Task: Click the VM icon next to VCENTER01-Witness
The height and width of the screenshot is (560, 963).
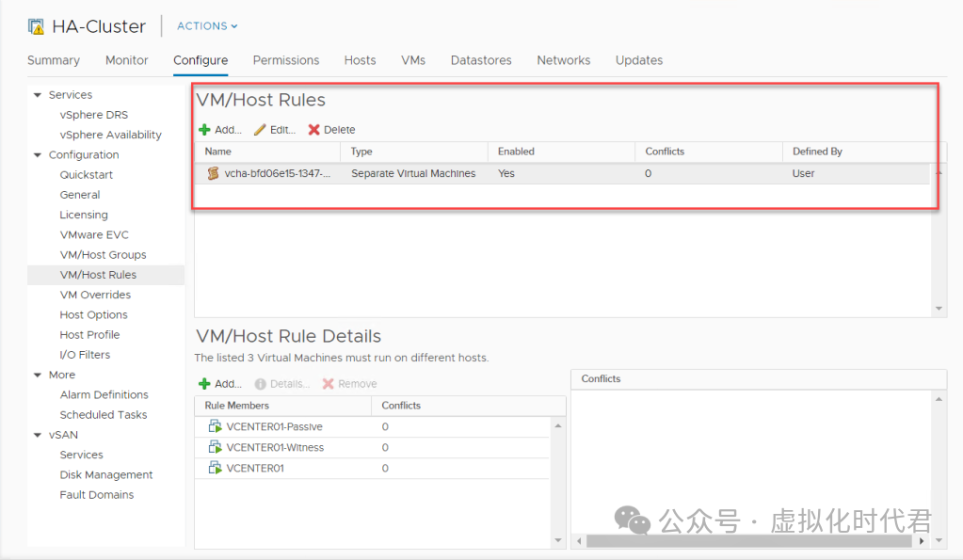Action: tap(215, 448)
